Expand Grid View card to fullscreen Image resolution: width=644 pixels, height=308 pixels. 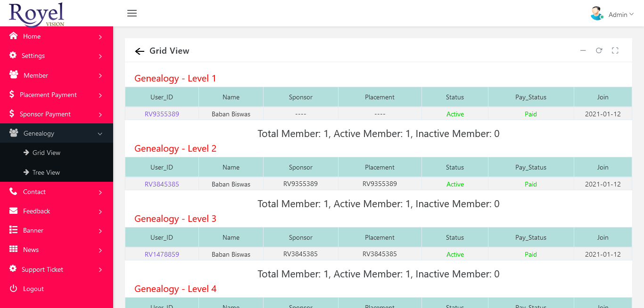click(x=615, y=50)
